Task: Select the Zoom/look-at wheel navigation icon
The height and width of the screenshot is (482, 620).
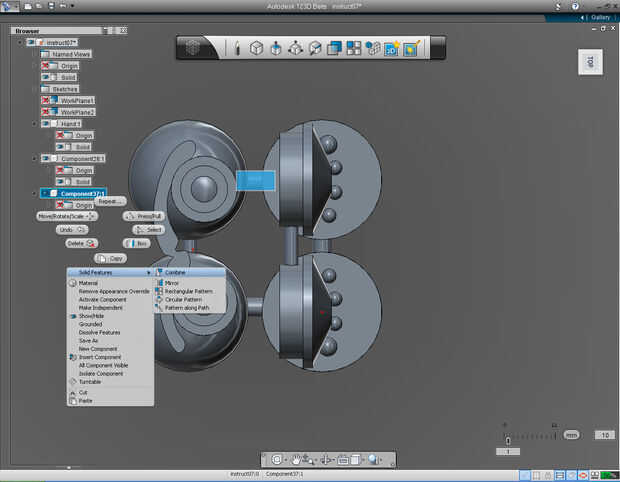Action: [277, 459]
